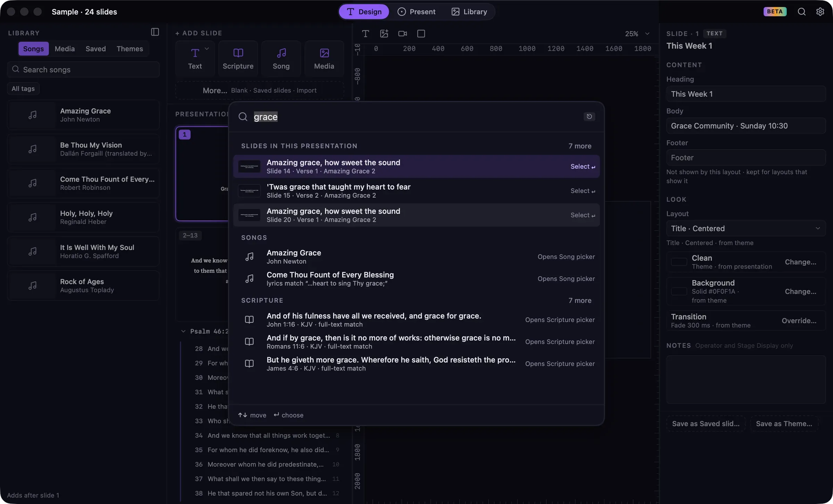
Task: Add a Song slide
Action: pos(281,59)
